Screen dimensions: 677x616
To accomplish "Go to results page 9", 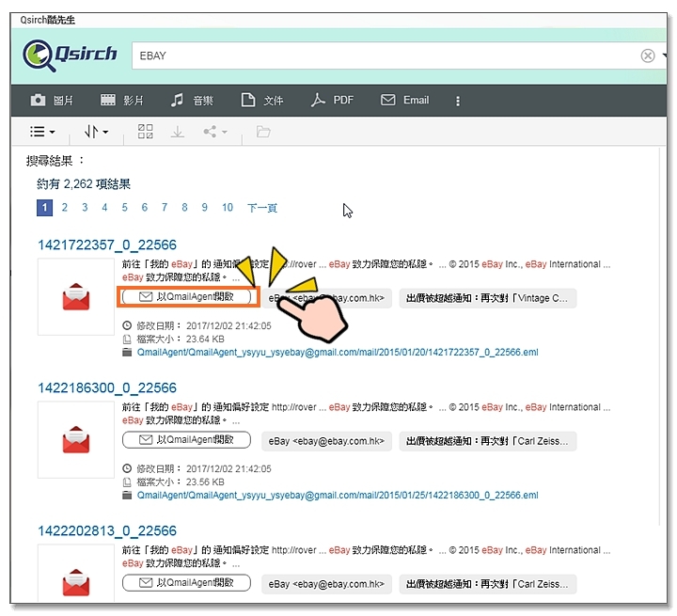I will tap(204, 207).
